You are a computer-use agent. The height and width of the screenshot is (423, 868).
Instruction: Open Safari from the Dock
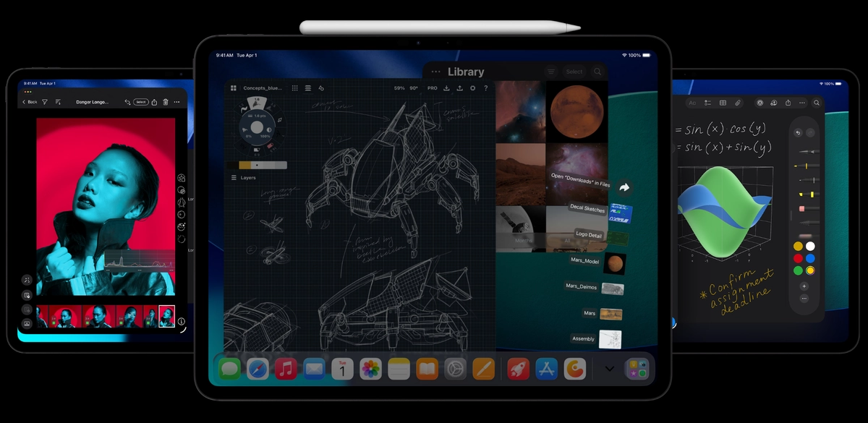(x=260, y=369)
